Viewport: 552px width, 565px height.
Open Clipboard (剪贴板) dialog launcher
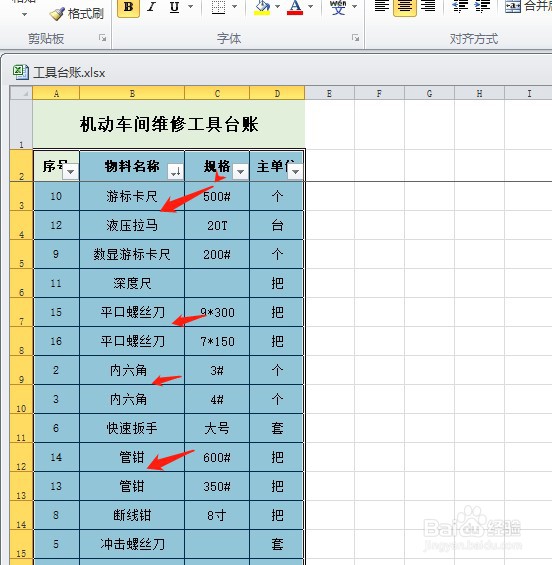tap(103, 38)
